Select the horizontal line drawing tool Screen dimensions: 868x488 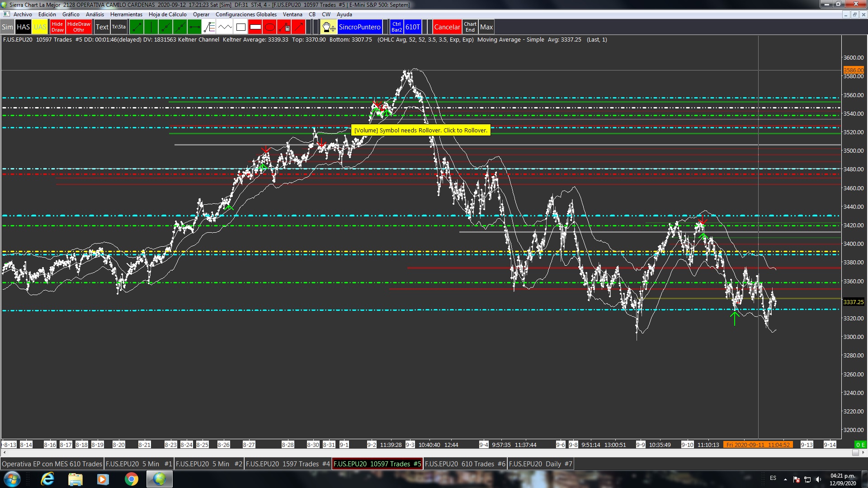click(x=194, y=27)
